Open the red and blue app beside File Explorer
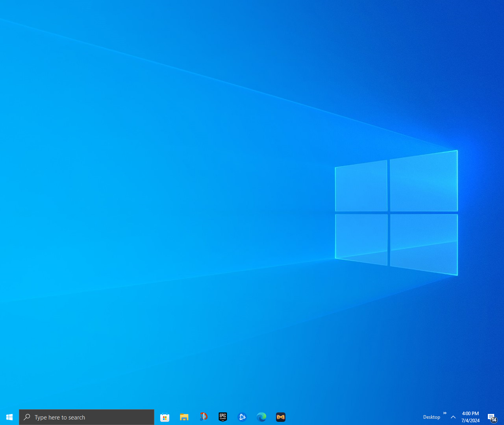This screenshot has height=425, width=504. tap(204, 417)
